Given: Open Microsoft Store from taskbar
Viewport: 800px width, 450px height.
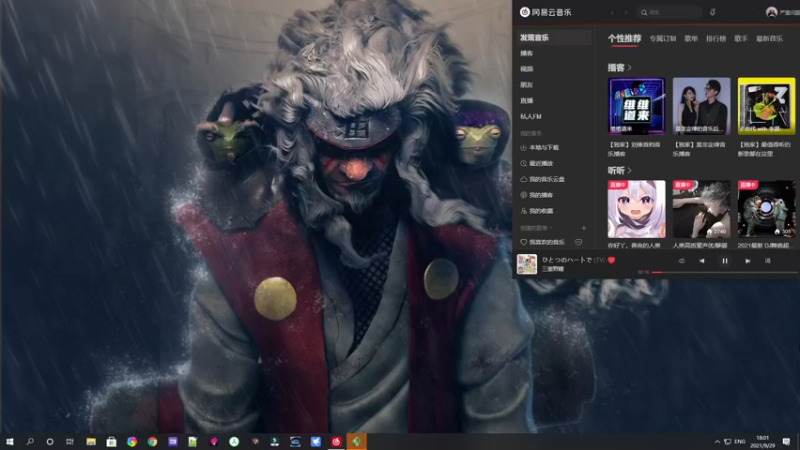Looking at the screenshot, I should click(111, 441).
